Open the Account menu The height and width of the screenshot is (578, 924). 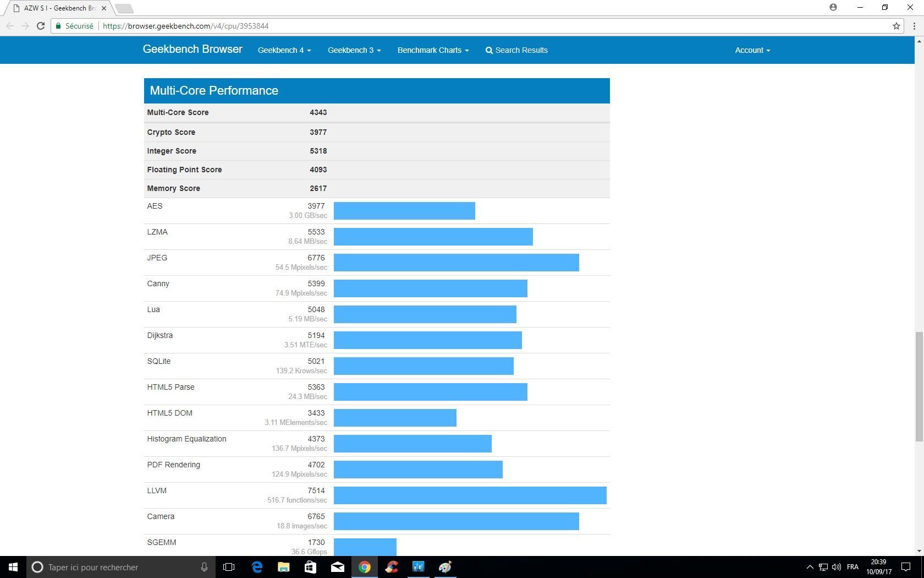pos(752,50)
